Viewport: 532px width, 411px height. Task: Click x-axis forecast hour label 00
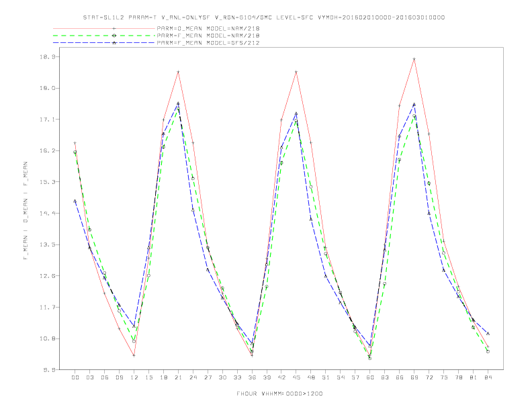tap(75, 377)
